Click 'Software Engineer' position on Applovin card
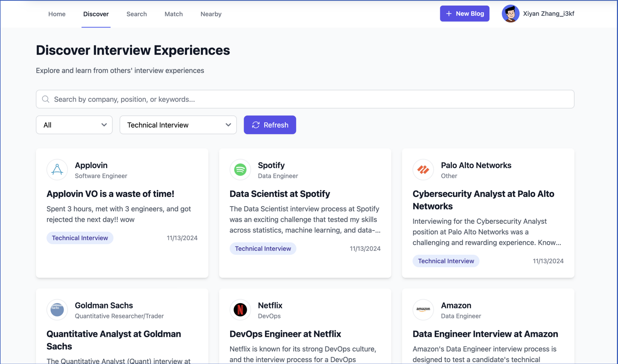This screenshot has height=364, width=618. [x=101, y=176]
